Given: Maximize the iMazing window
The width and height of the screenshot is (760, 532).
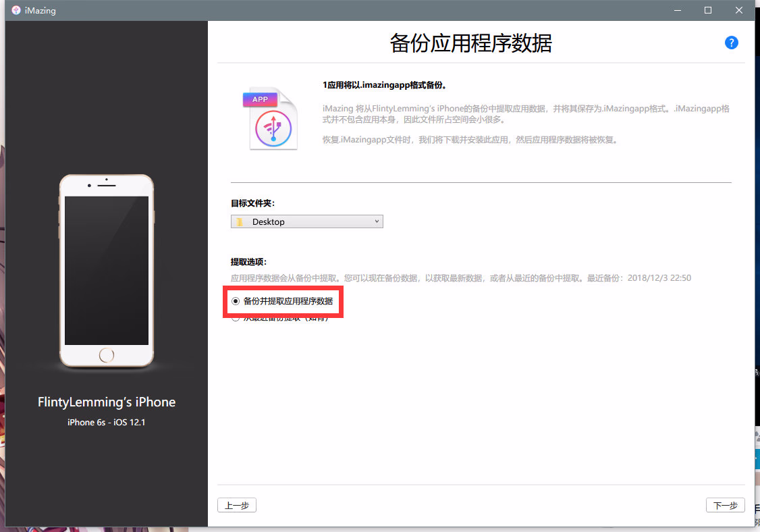Looking at the screenshot, I should [708, 10].
